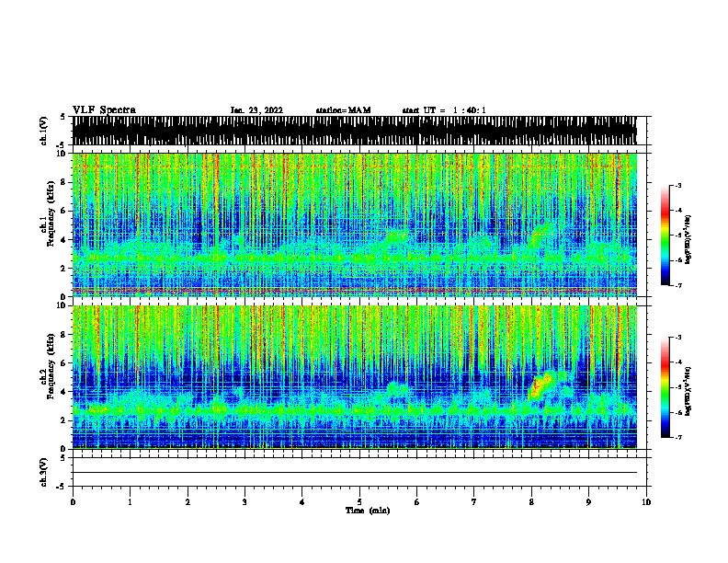Click the "ch.1(V)" axis label
This screenshot has width=728, height=563.
[x=44, y=131]
